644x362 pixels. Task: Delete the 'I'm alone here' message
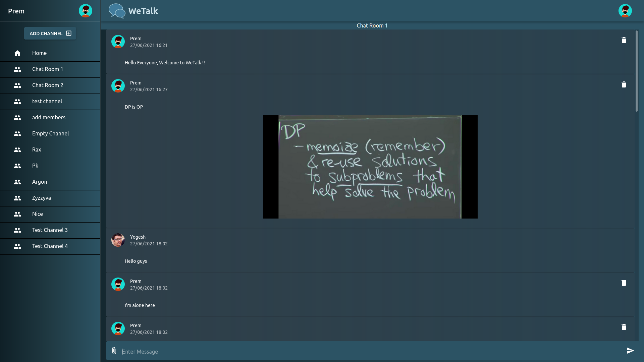pos(624,283)
